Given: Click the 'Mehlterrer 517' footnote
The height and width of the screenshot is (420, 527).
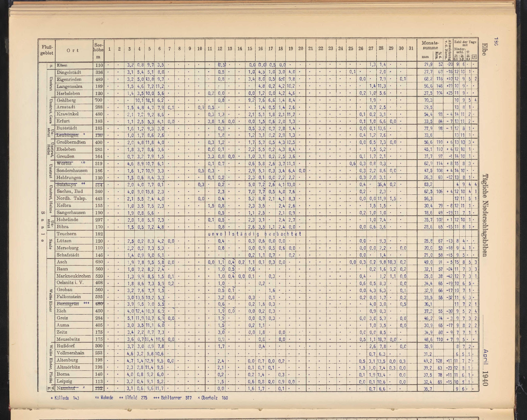Looking at the screenshot, I should [x=172, y=398].
